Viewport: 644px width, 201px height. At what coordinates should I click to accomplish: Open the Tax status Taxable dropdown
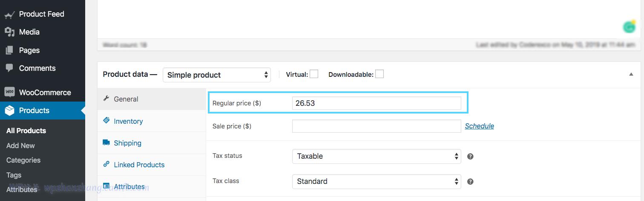point(376,156)
